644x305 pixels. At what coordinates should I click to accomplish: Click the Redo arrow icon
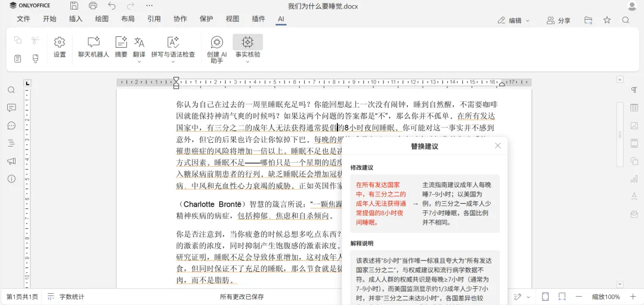pos(131,6)
